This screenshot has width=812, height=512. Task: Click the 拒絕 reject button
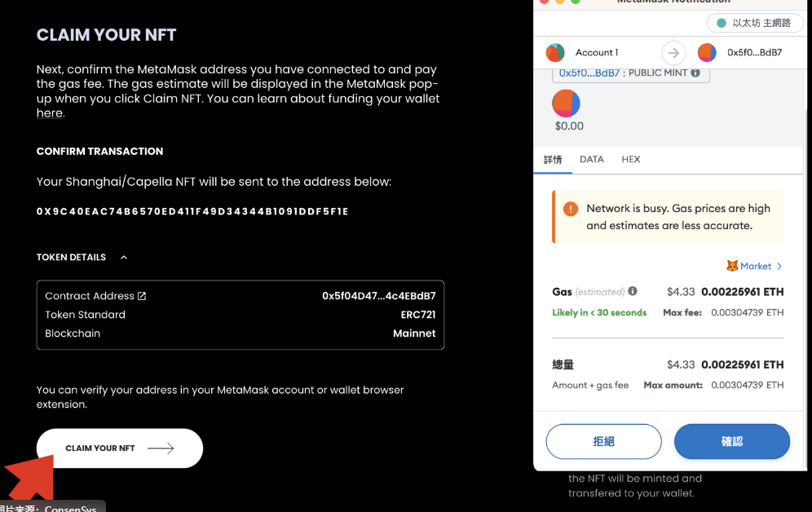pyautogui.click(x=604, y=441)
